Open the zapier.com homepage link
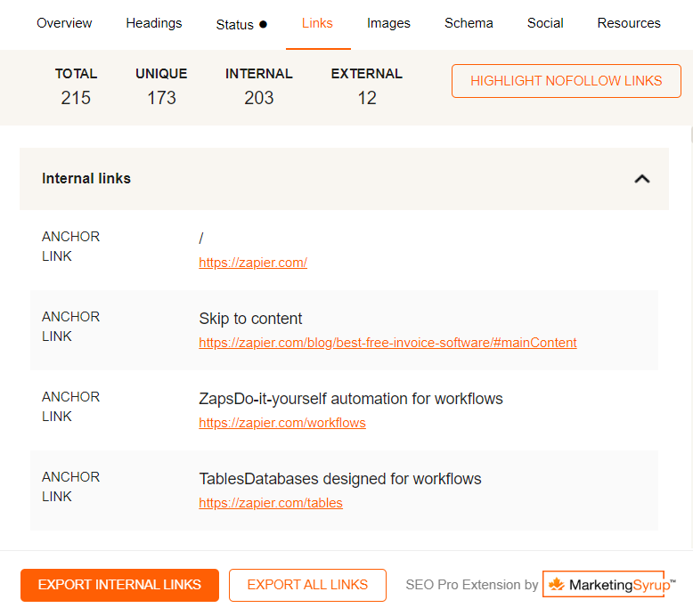The height and width of the screenshot is (616, 693). (x=253, y=263)
